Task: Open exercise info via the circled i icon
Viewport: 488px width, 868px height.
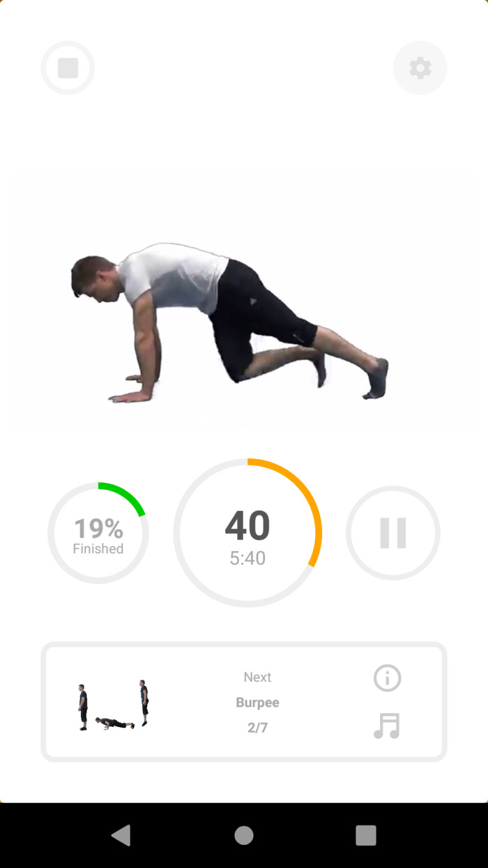Action: coord(387,678)
